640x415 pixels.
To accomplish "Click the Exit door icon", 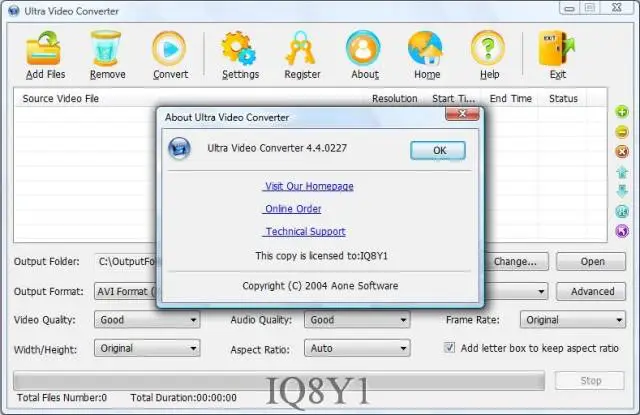I will click(x=556, y=49).
